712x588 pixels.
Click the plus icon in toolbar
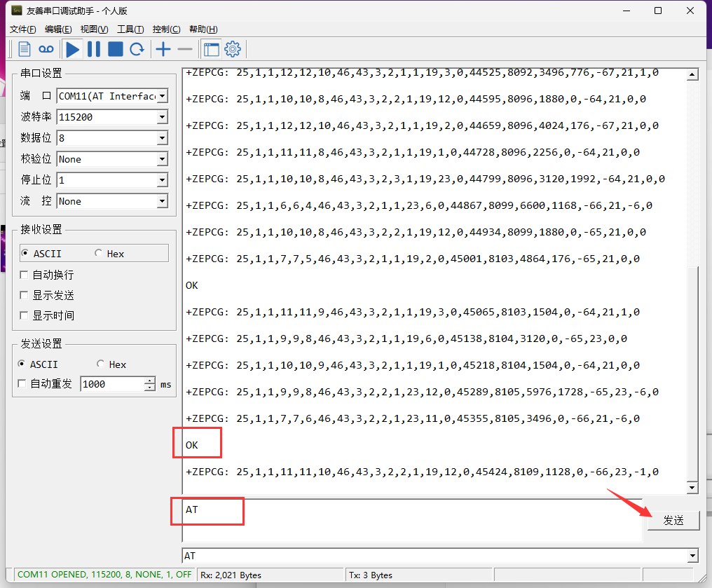coord(163,49)
